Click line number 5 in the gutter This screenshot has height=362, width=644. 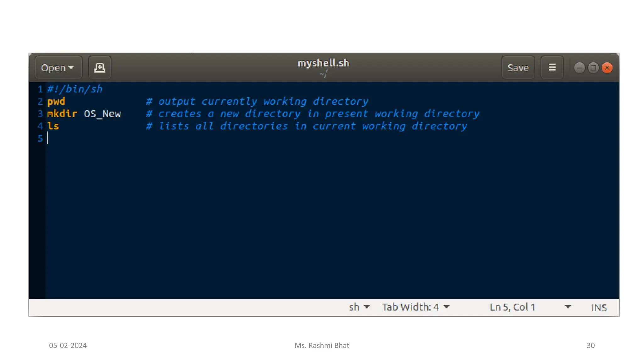coord(40,139)
